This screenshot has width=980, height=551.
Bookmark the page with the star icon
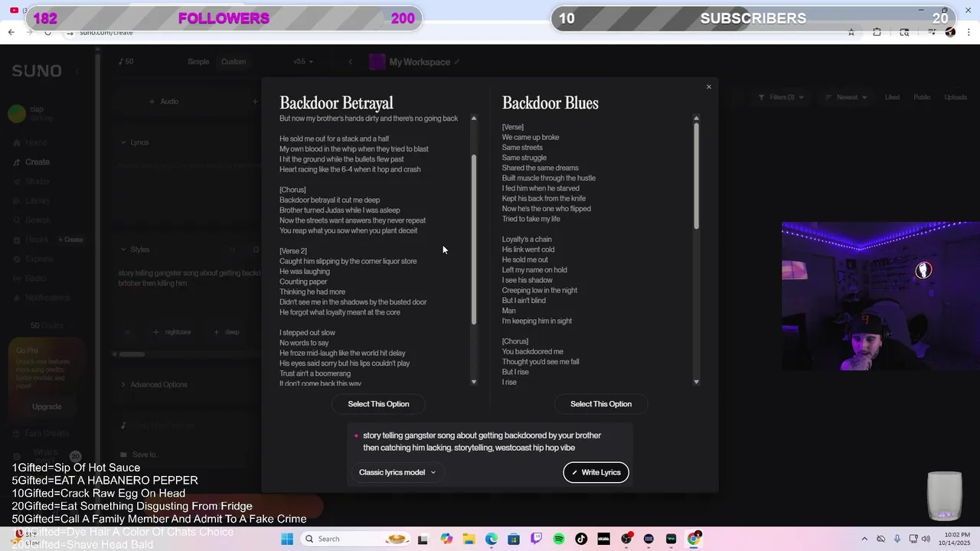pos(851,32)
